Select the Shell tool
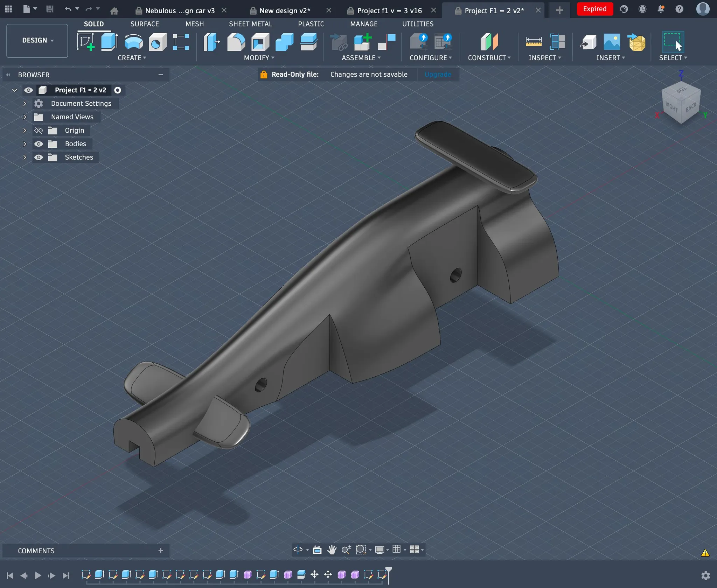 [x=260, y=42]
